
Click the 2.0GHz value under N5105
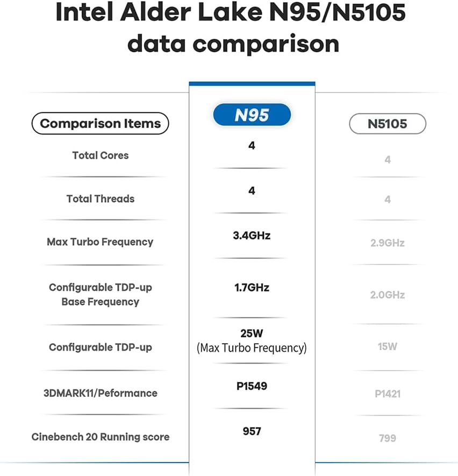click(x=387, y=295)
